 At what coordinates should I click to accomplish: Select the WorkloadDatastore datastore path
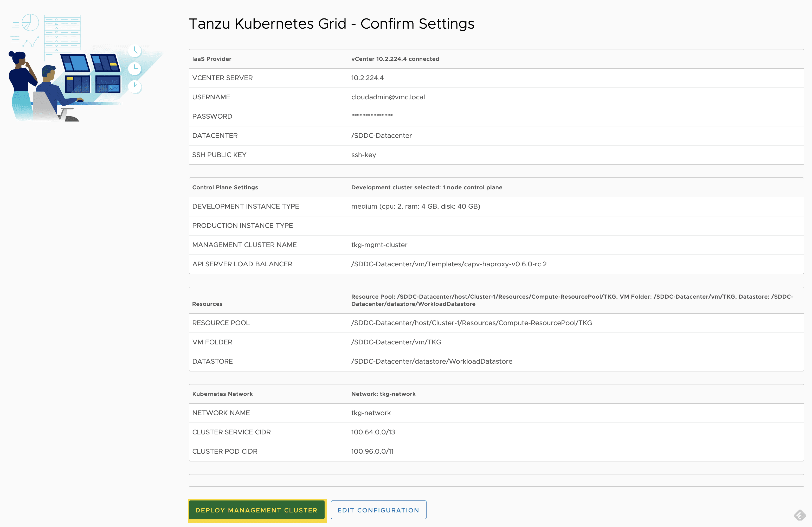tap(431, 361)
